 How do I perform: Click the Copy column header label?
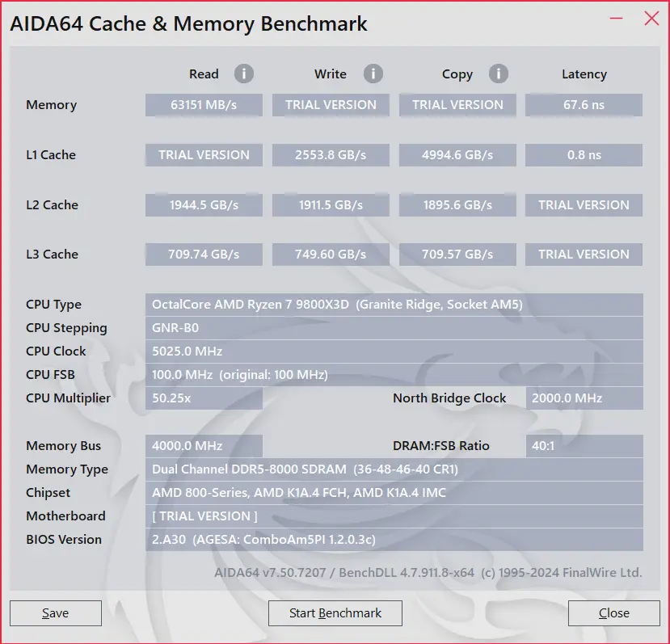(457, 74)
